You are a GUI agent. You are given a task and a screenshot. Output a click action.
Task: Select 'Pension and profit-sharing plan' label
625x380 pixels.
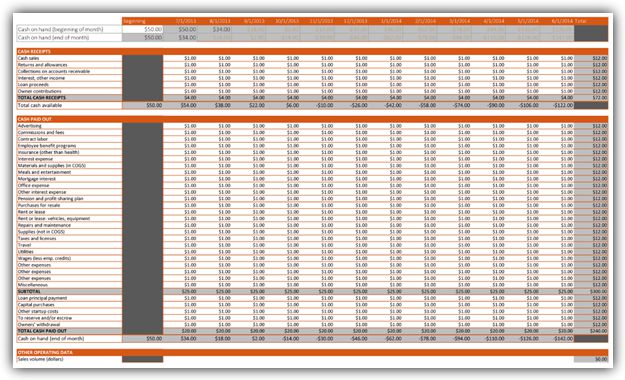(x=51, y=199)
